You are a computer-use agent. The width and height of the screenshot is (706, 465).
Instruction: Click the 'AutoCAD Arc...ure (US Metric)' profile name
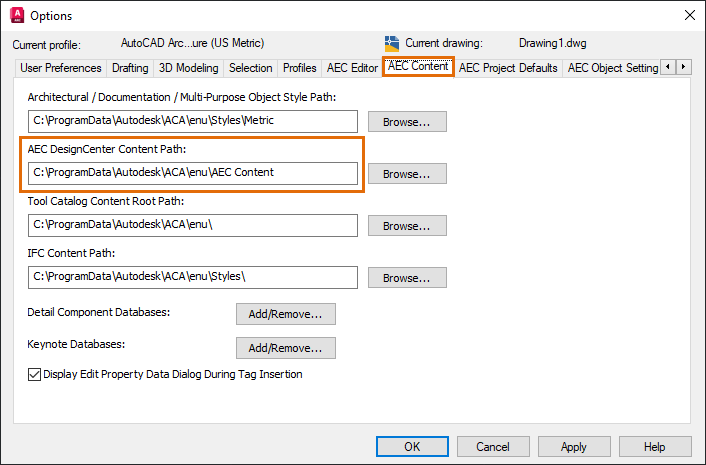pos(192,43)
